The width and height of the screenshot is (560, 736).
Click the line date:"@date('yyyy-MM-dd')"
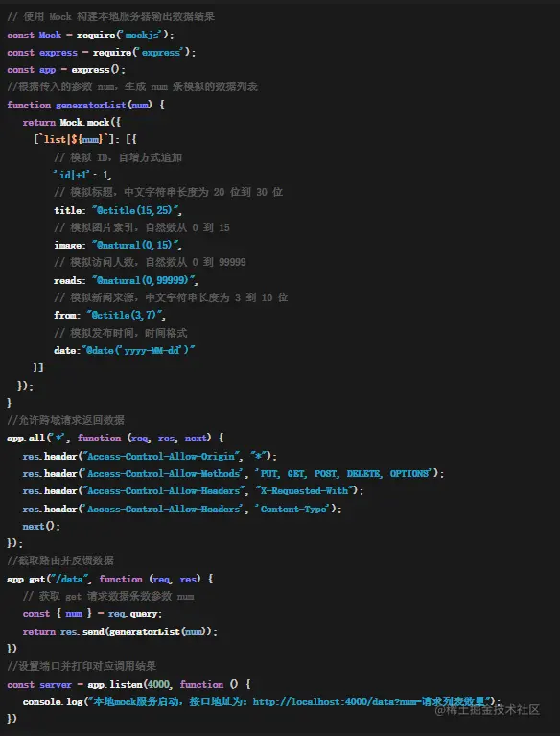[125, 350]
